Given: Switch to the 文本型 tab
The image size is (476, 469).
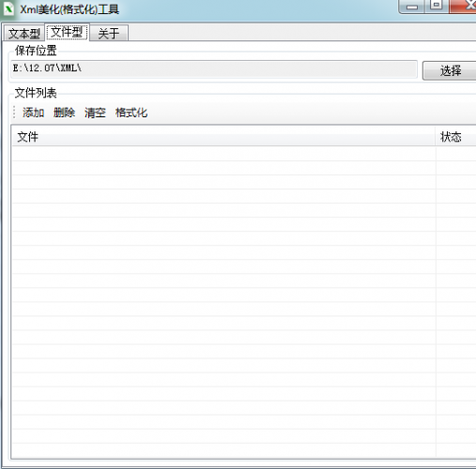Looking at the screenshot, I should coord(23,33).
